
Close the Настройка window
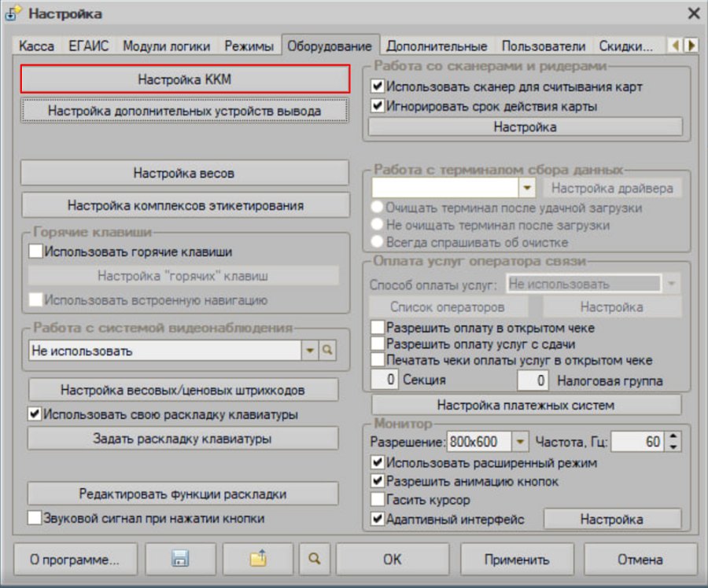694,13
